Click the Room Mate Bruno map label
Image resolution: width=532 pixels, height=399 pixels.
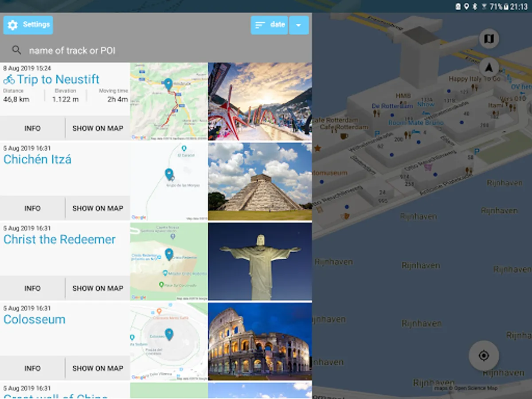416,122
